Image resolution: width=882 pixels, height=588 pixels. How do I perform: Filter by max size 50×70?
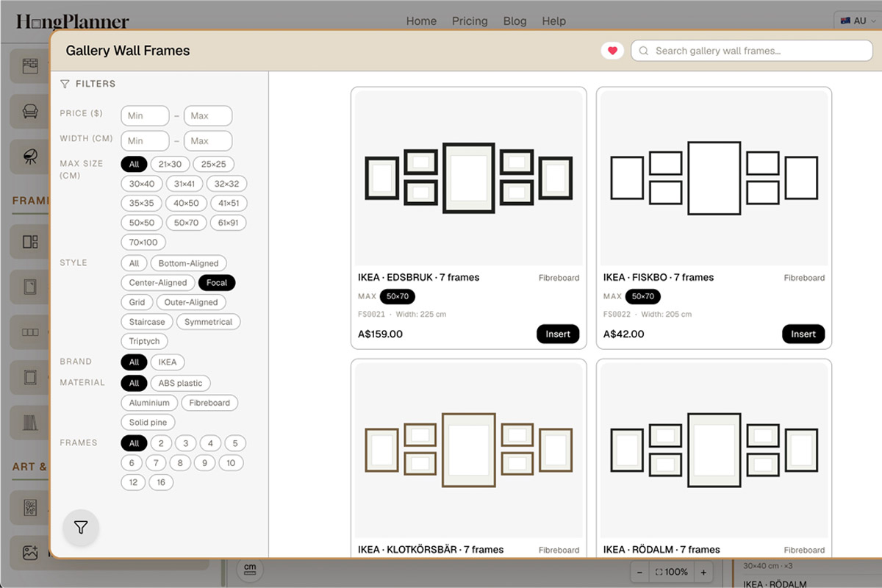(187, 223)
